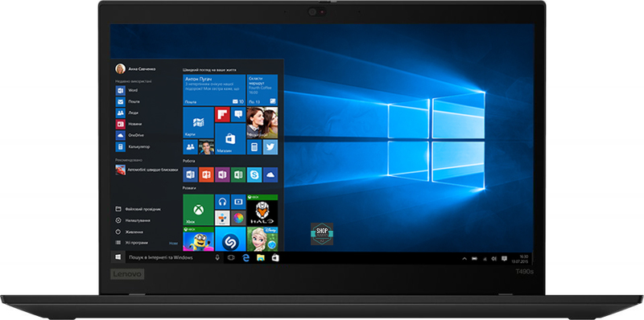
Task: Open the Xbox tile
Action: [198, 210]
